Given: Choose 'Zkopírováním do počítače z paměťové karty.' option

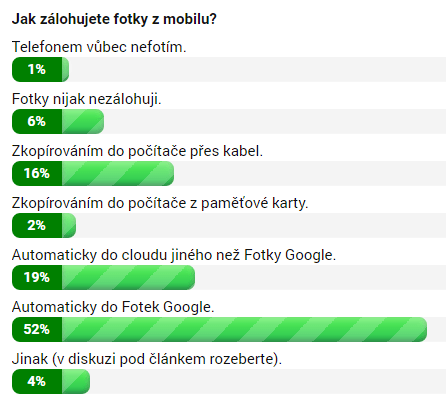Looking at the screenshot, I should [x=160, y=203].
